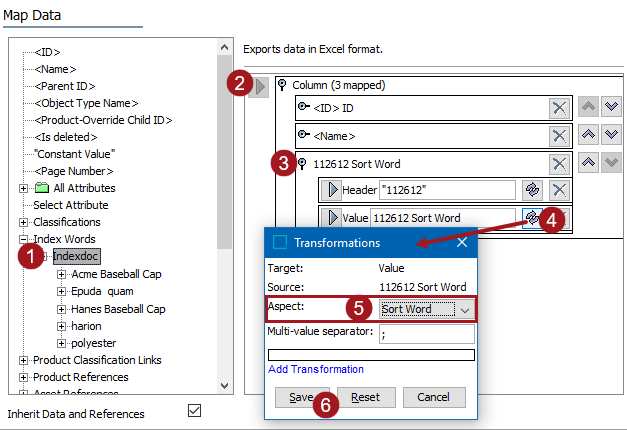
Task: Click the pin icon beside Column (3 mapped)
Action: (282, 85)
